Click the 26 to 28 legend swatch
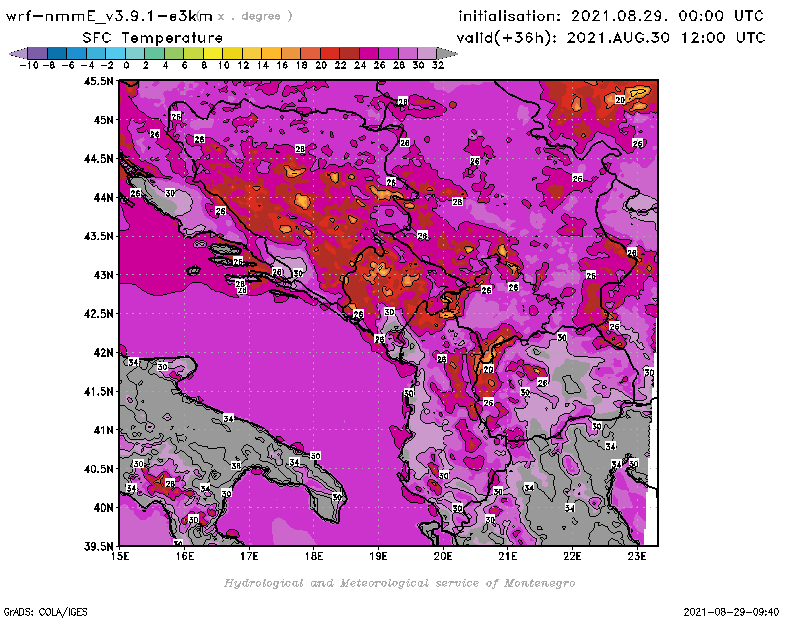Viewport: 800px width, 618px height. (388, 54)
